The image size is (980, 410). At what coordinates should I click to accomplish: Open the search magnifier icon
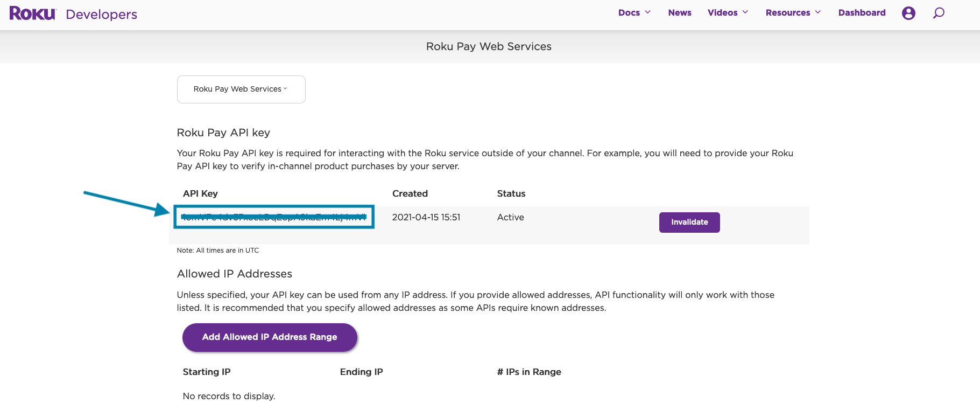pos(939,13)
